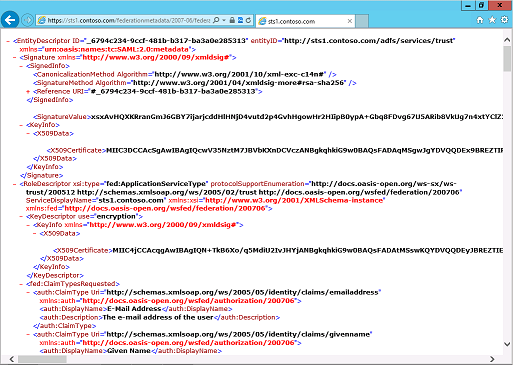This screenshot has height=365, width=513.
Task: Open the address bar autocomplete dropdown arrow
Action: (x=224, y=20)
